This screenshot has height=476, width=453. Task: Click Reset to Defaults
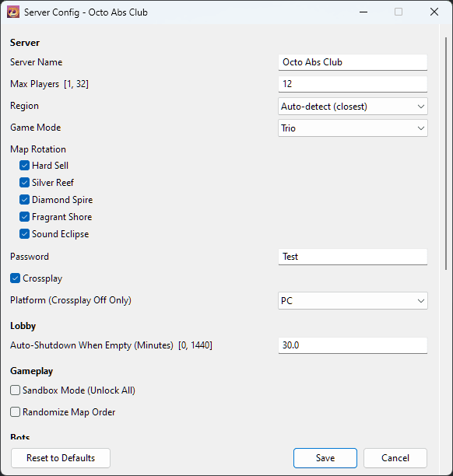(x=61, y=458)
